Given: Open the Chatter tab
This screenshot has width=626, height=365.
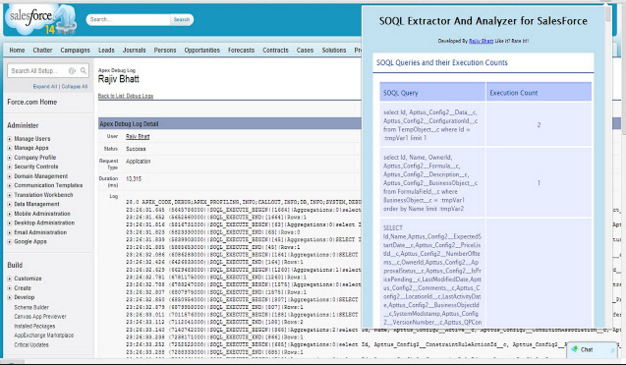Looking at the screenshot, I should click(42, 50).
